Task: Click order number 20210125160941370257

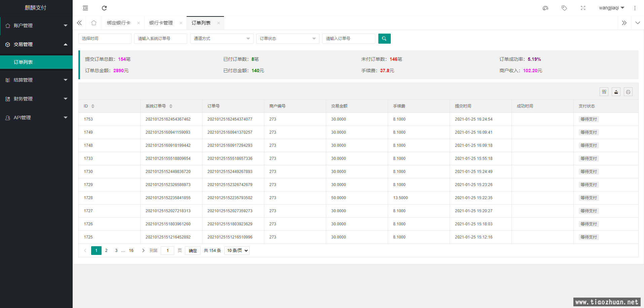Action: 230,132
